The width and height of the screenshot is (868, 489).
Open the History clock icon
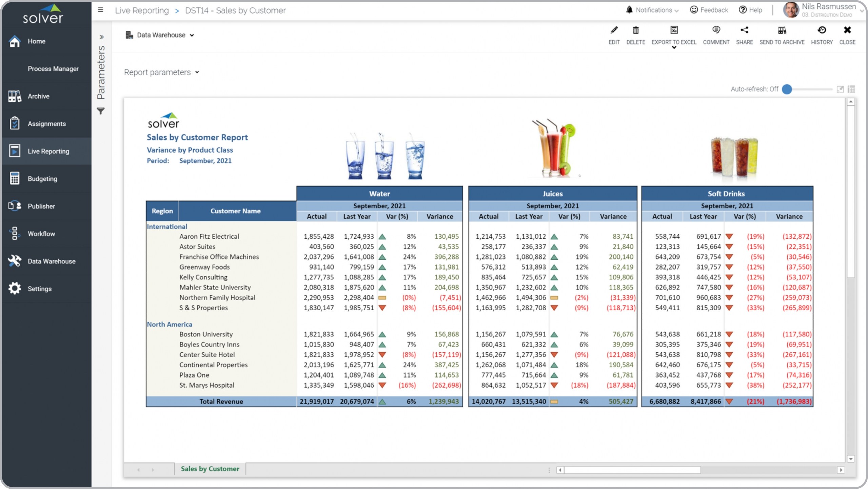coord(822,31)
